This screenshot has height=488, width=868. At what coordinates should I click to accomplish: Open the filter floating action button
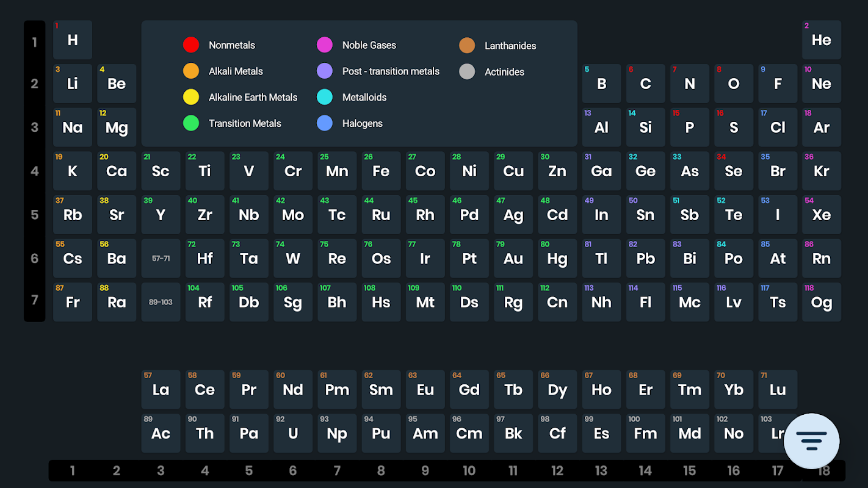coord(811,440)
